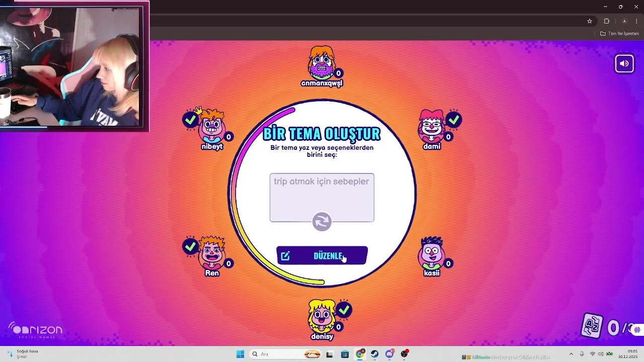This screenshot has height=362, width=644.
Task: Select the nibeyt player avatar
Action: tap(212, 126)
